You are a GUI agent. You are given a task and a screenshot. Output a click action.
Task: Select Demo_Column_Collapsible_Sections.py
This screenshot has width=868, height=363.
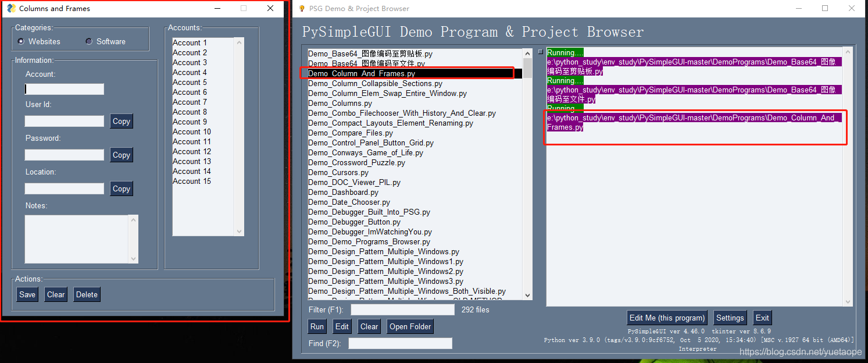415,83
